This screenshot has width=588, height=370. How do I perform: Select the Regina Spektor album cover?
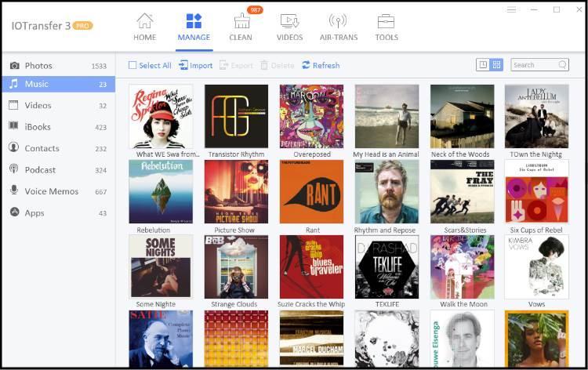tap(161, 116)
